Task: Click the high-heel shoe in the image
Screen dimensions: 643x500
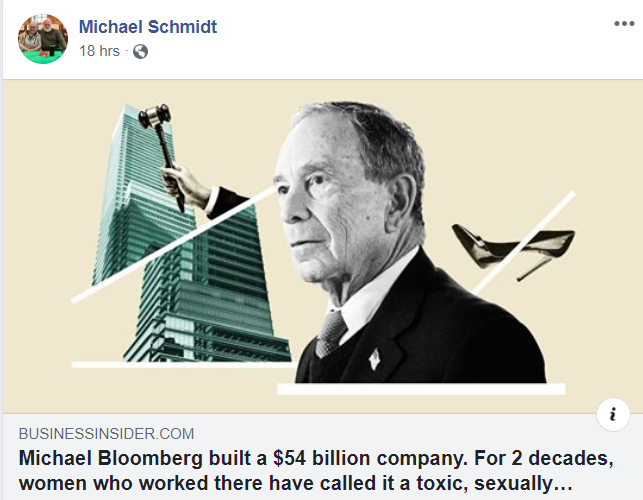Action: [510, 245]
